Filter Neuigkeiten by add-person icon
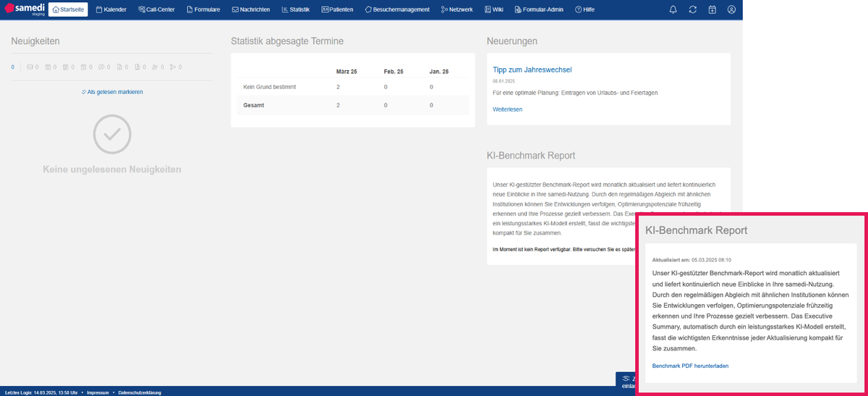The image size is (868, 396). tap(156, 67)
